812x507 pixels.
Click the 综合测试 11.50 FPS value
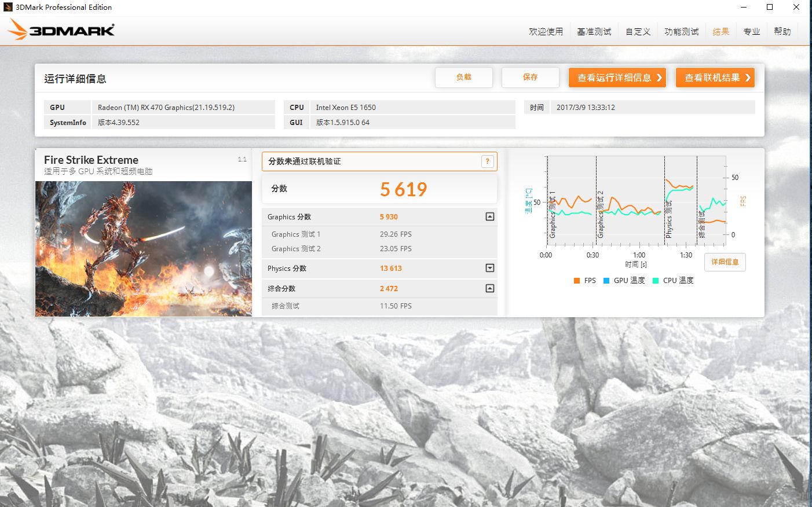396,306
